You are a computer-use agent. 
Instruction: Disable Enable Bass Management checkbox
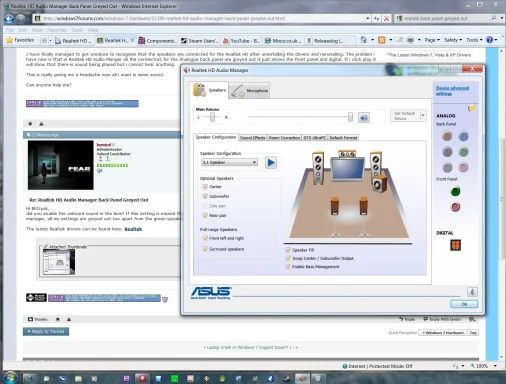pos(288,267)
